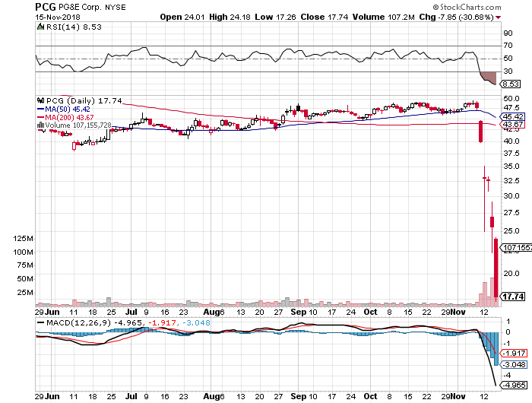This screenshot has width=532, height=403.
Task: Click the Close 17.74 value in the header
Action: [x=325, y=17]
